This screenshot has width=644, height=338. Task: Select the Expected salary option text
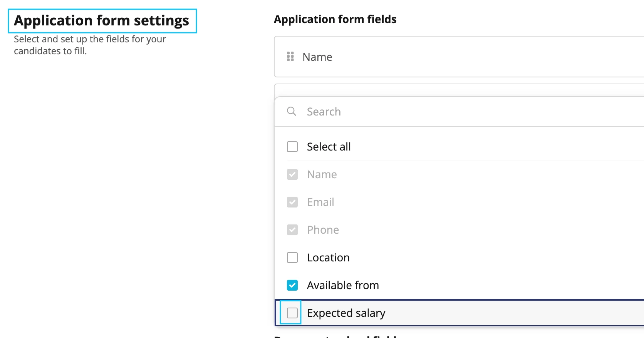[346, 313]
